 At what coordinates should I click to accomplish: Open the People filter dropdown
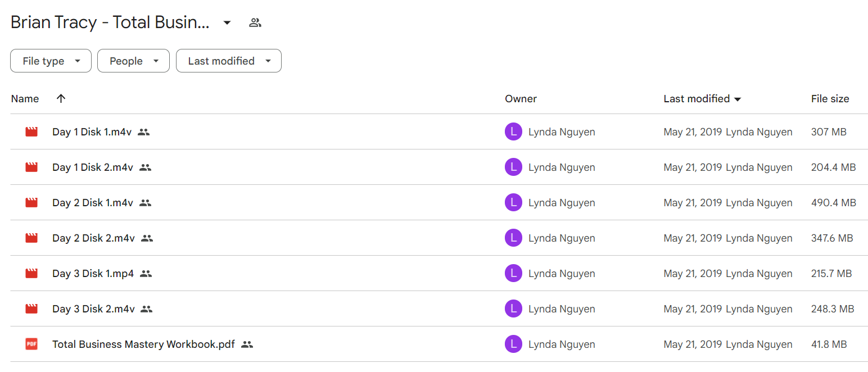click(x=133, y=61)
